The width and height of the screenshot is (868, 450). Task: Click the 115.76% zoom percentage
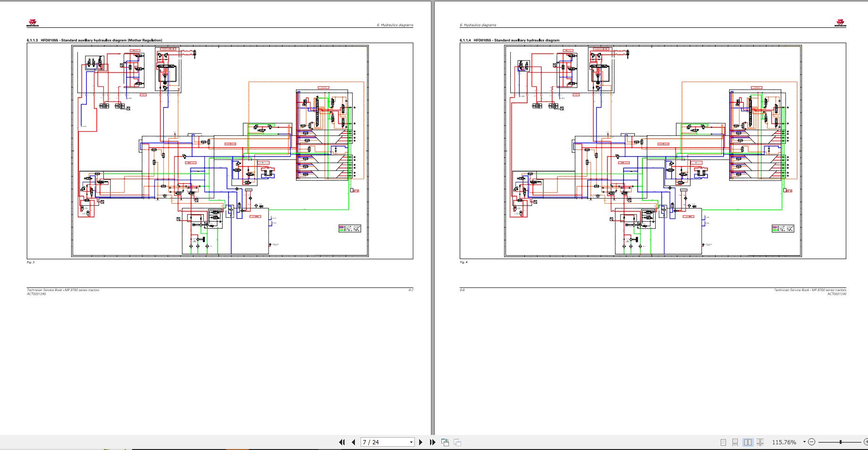[784, 442]
